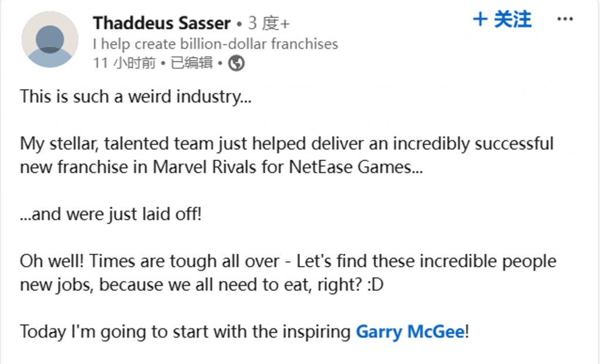Click the line 'This is such a weird industry'
The height and width of the screenshot is (364, 601).
click(x=136, y=97)
